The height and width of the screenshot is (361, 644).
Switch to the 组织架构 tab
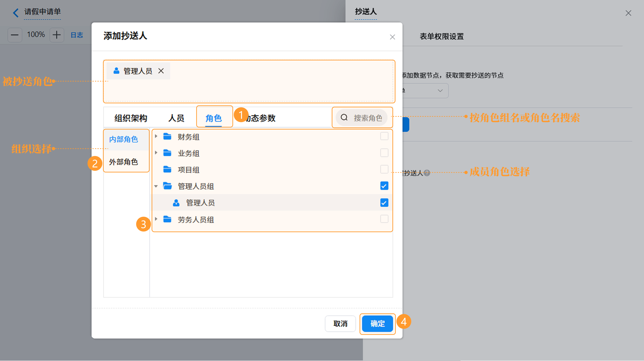tap(131, 118)
